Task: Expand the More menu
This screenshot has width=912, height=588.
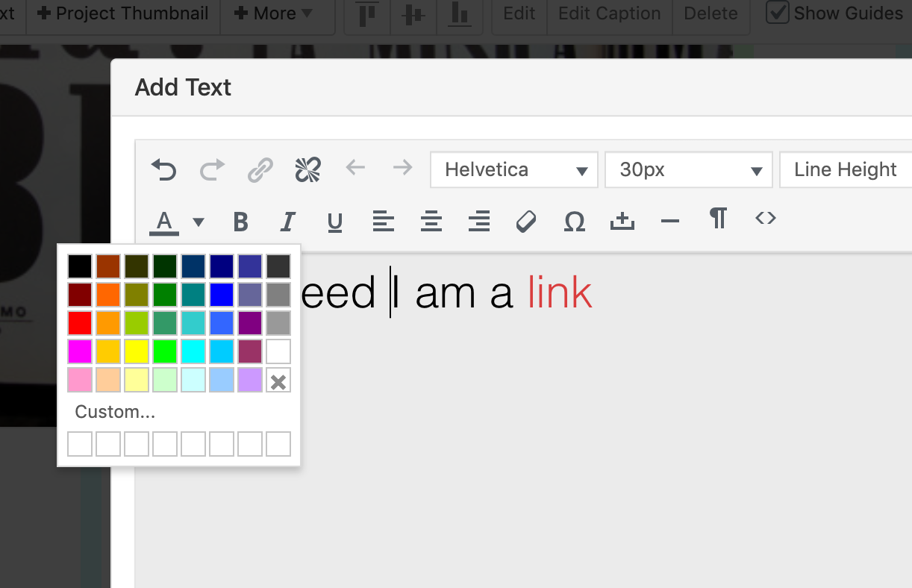Action: [x=277, y=13]
